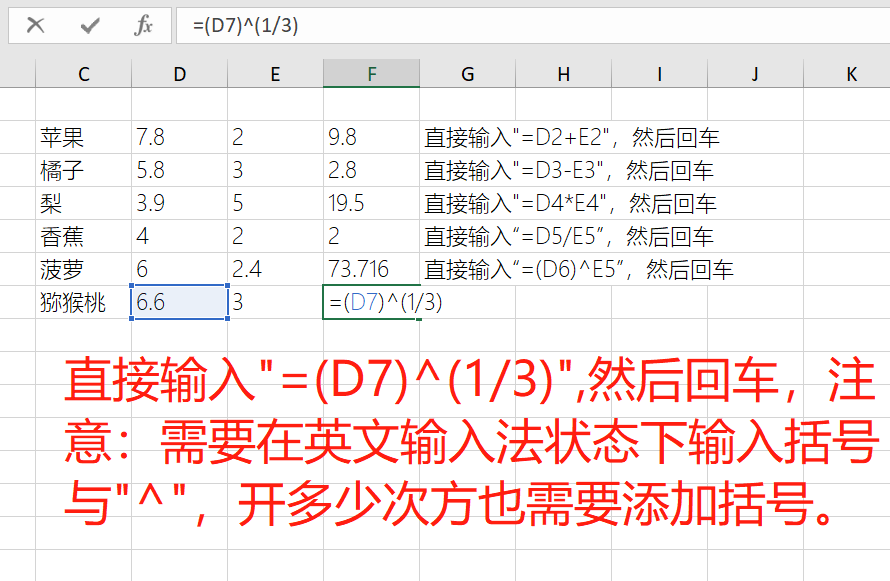This screenshot has height=581, width=890.
Task: Select cell D6 with value 6
Action: click(x=179, y=268)
